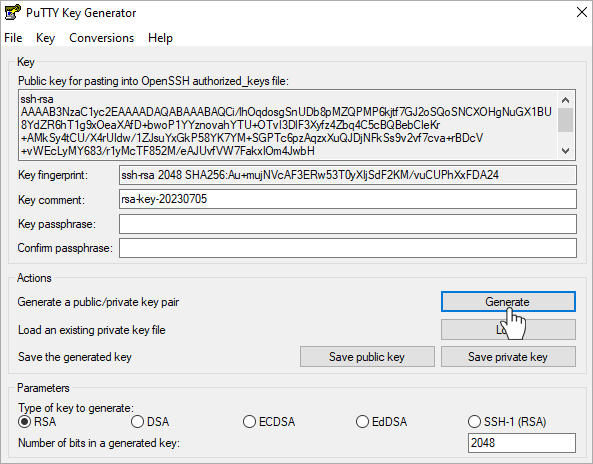Screen dimensions: 593x464
Task: Click public key box scroll up arrow
Action: tap(565, 100)
